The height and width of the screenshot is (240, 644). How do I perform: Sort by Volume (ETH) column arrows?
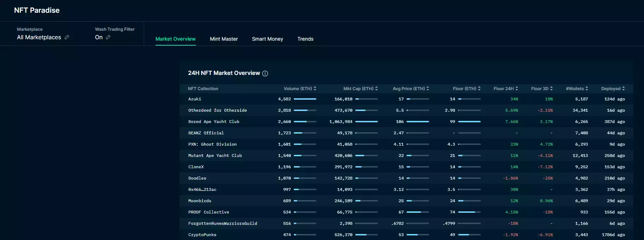pyautogui.click(x=315, y=89)
